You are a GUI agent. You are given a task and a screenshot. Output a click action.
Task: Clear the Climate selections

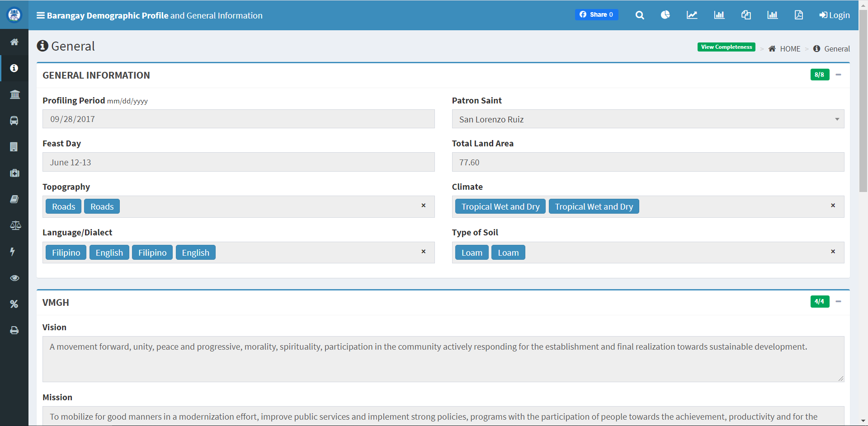(833, 205)
